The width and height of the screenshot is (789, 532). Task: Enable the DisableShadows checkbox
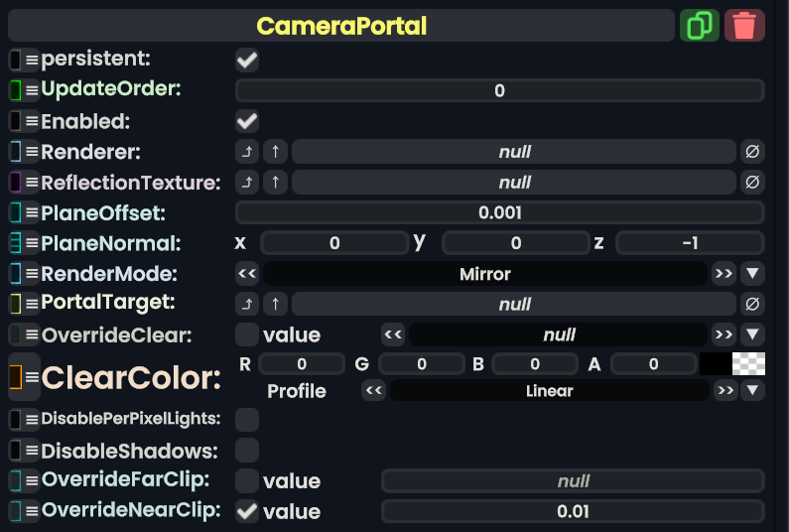[x=247, y=451]
